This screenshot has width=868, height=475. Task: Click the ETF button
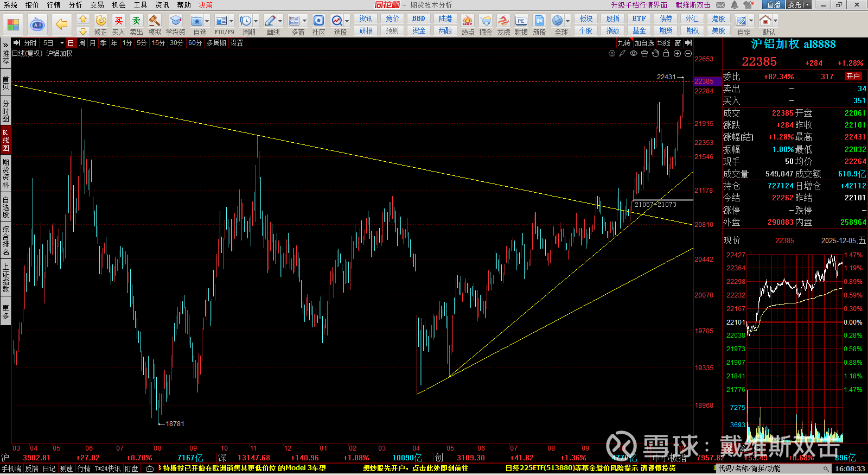639,19
